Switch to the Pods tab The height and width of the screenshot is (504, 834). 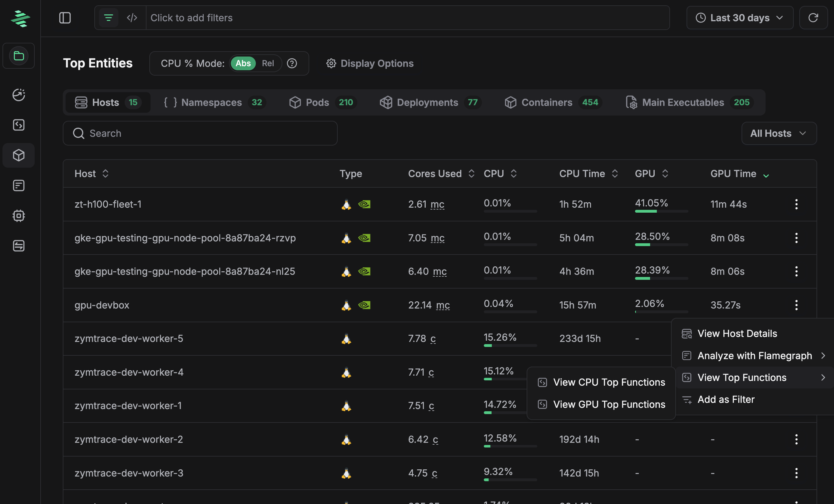tap(317, 102)
